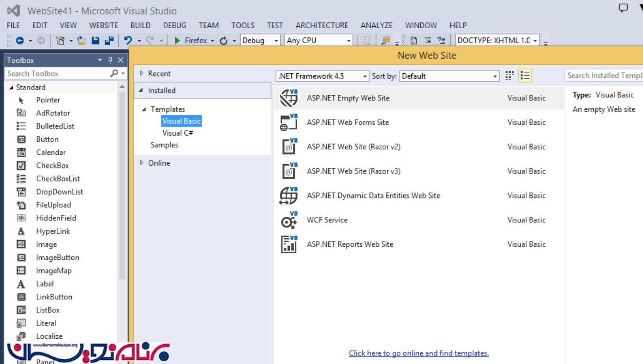Click the Search Toolbox input field
Image resolution: width=643 pixels, height=364 pixels.
click(56, 74)
